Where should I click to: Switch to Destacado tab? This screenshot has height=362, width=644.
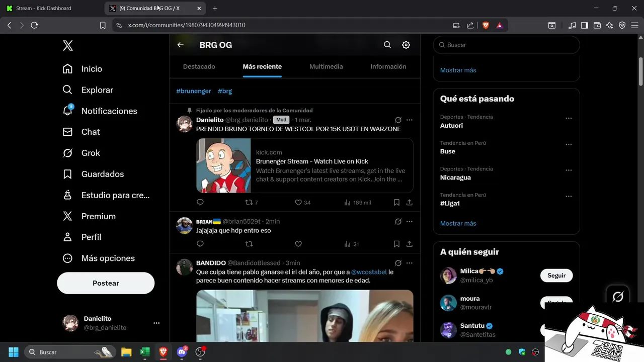coord(199,66)
